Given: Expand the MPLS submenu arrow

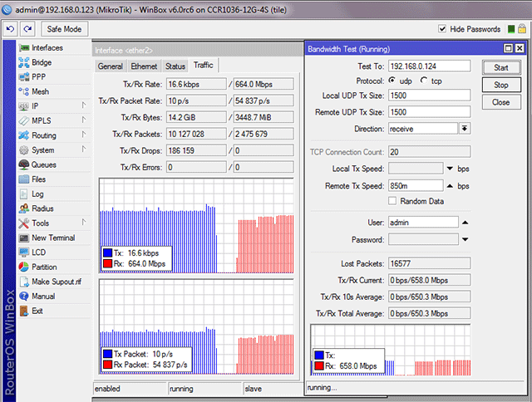Looking at the screenshot, I should (x=83, y=120).
